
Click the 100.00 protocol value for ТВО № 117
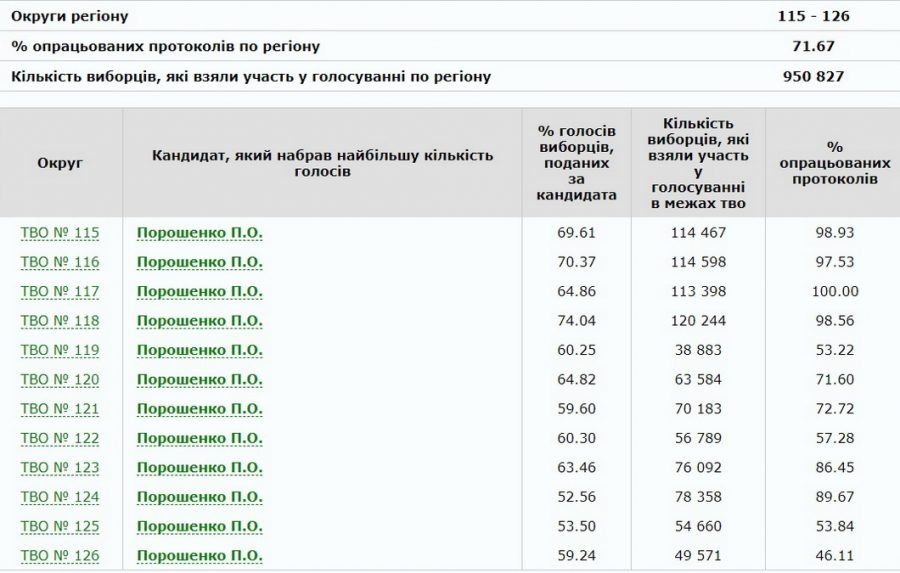click(x=835, y=291)
